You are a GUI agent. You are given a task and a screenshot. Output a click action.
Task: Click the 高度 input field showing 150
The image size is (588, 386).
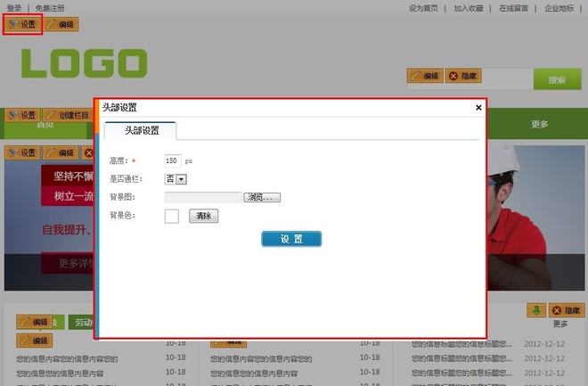pos(172,160)
